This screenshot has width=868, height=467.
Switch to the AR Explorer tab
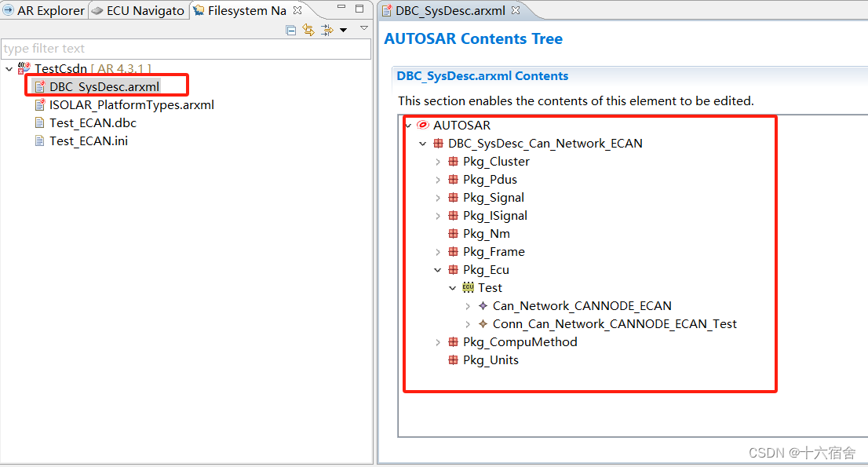pos(44,10)
